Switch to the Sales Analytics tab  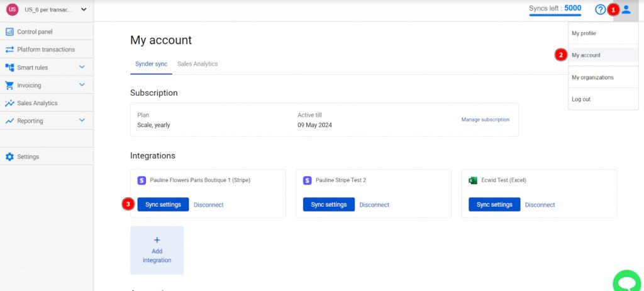click(197, 64)
